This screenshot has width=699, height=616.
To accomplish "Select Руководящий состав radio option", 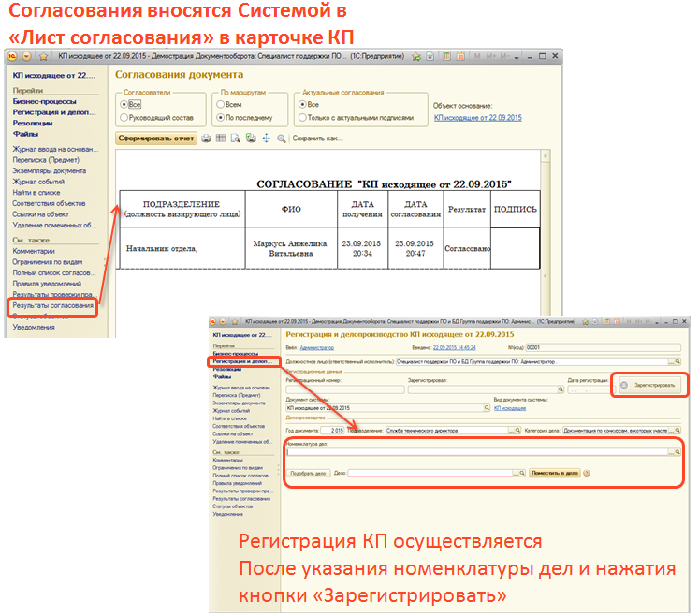I will [x=124, y=118].
